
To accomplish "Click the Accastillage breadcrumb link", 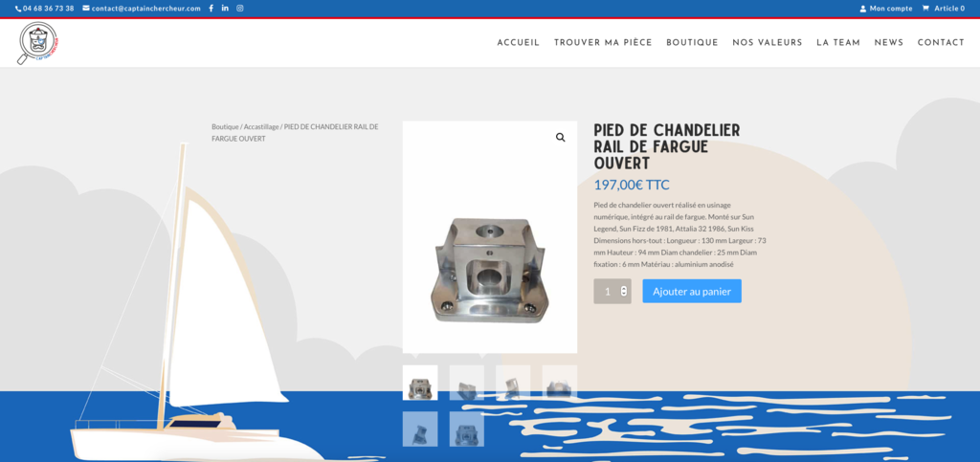I will pos(261,126).
